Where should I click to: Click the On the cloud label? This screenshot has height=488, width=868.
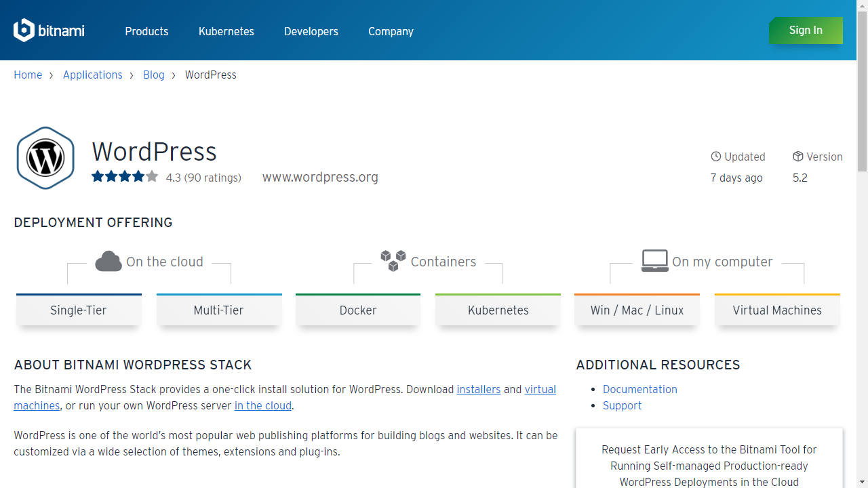165,262
